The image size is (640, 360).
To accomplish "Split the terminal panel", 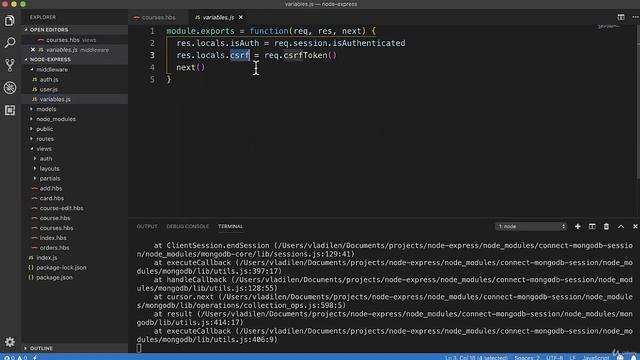I will pos(592,227).
